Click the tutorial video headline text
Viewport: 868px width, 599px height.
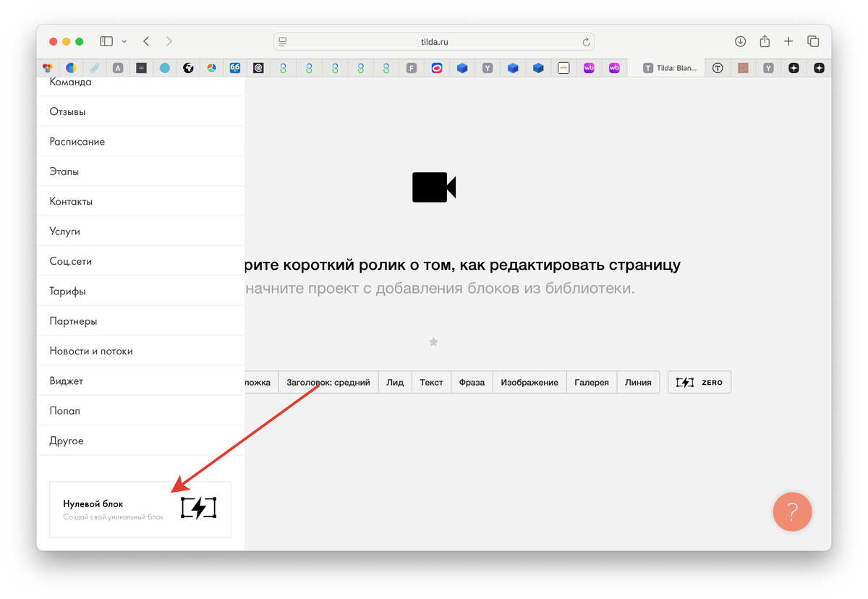pyautogui.click(x=463, y=265)
